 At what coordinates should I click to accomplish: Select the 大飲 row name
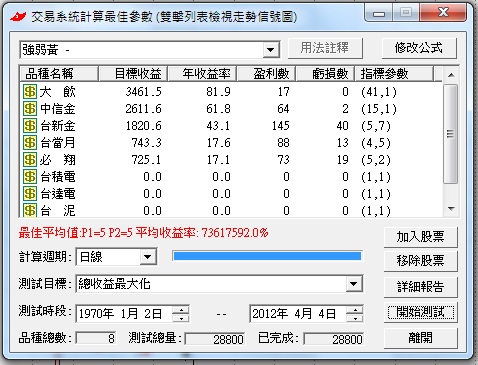58,92
